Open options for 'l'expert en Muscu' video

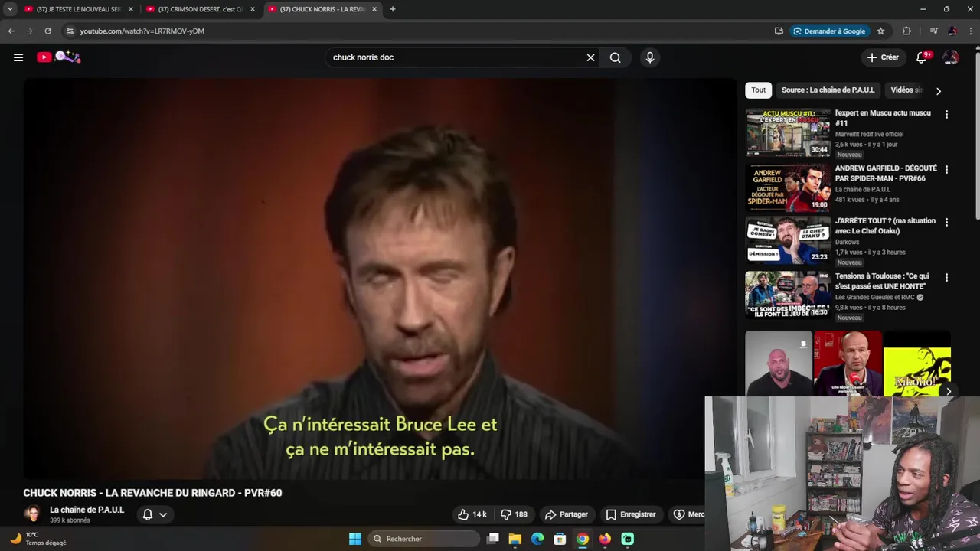pyautogui.click(x=946, y=114)
